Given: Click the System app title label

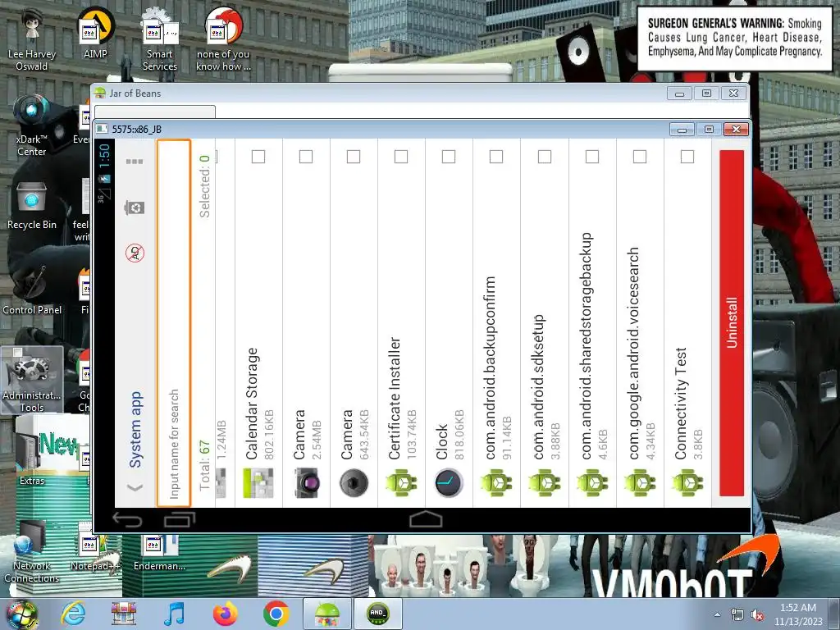Looking at the screenshot, I should [135, 430].
